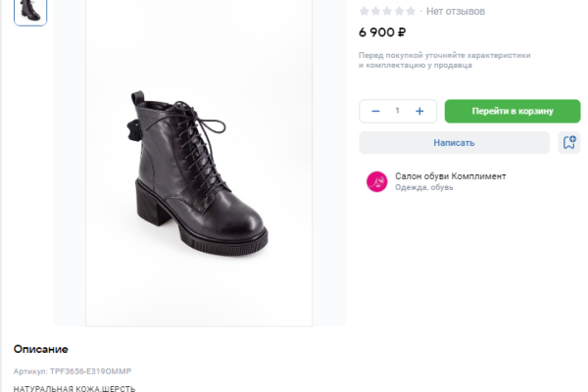Click the first rating star
The height and width of the screenshot is (392, 588).
tap(365, 11)
